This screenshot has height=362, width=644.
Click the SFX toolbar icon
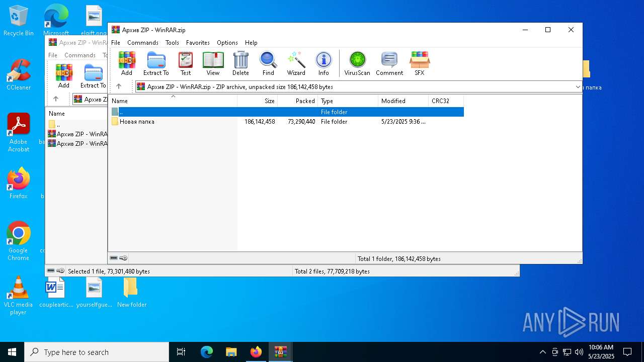click(x=419, y=63)
